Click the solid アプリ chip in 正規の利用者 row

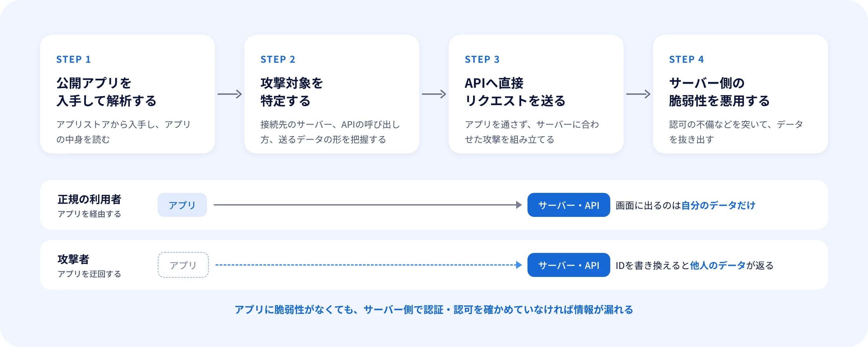182,205
